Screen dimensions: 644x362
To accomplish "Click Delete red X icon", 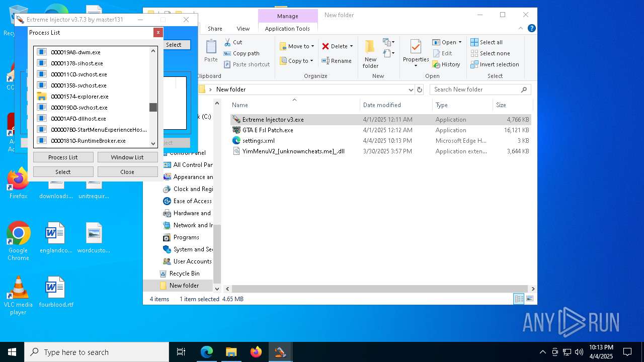I will (326, 46).
